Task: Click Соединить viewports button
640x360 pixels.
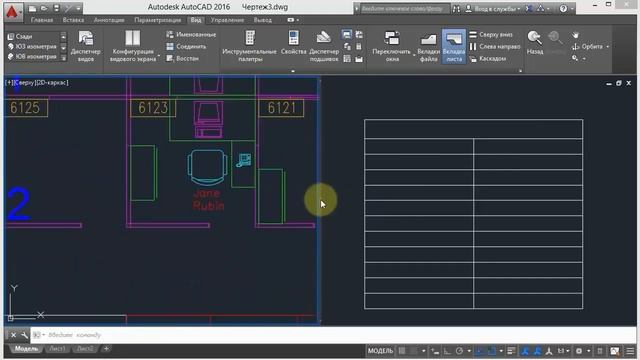Action: point(186,47)
